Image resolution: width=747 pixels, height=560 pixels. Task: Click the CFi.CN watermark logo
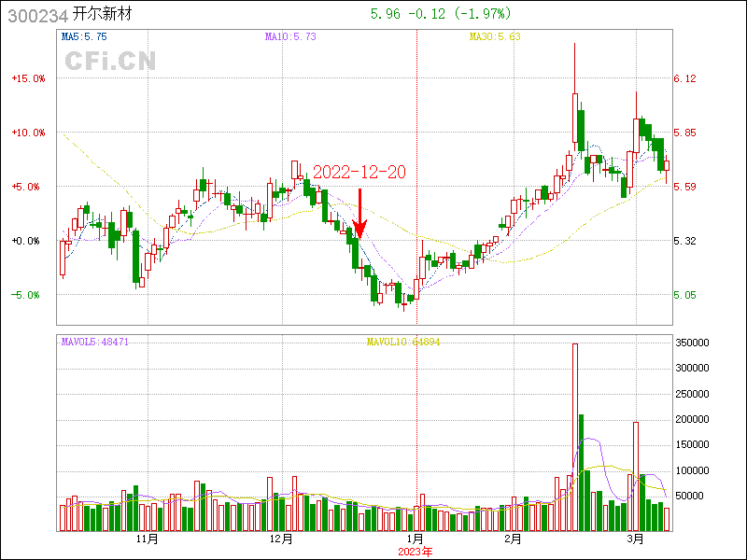click(x=110, y=62)
